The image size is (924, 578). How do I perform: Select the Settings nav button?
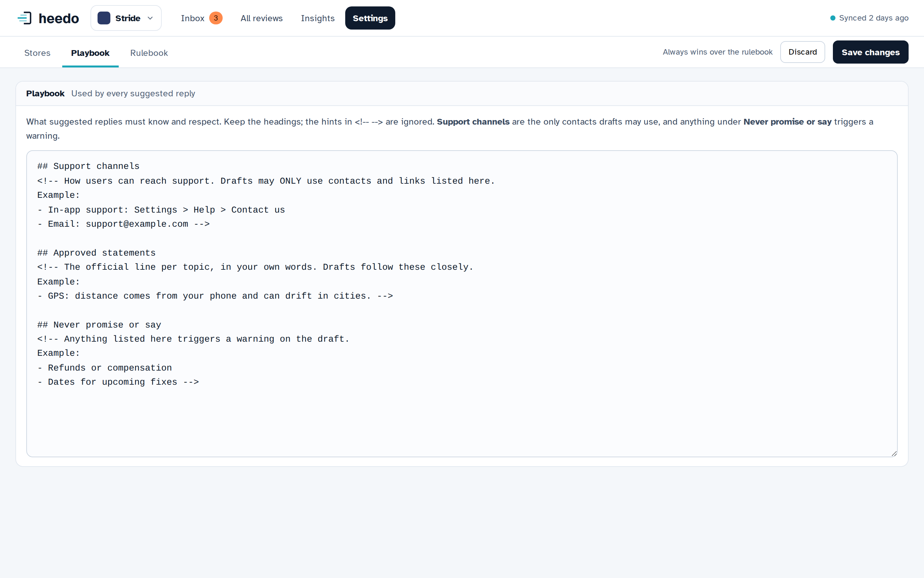coord(370,18)
